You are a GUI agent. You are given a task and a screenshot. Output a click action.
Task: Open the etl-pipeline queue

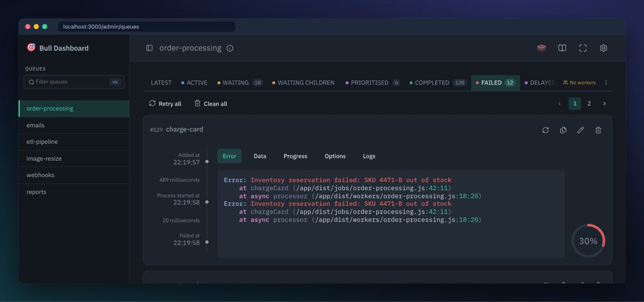(74, 142)
